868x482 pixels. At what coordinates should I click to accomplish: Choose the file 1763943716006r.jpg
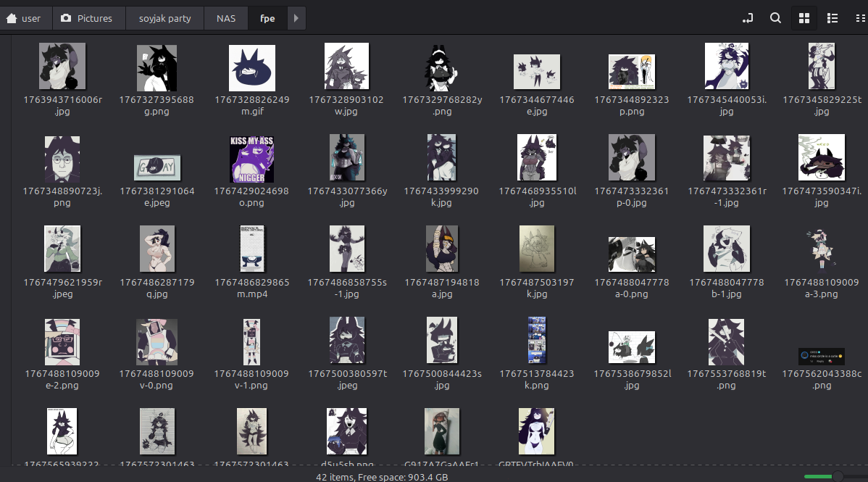tap(62, 67)
